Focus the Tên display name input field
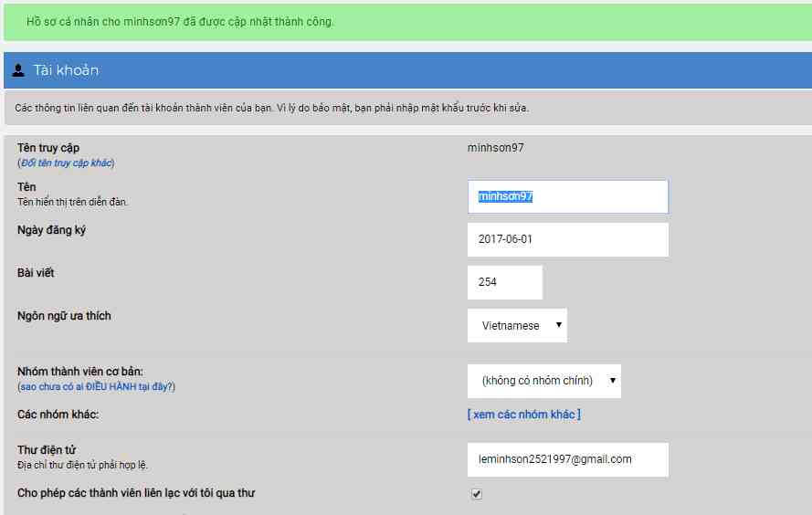The width and height of the screenshot is (812, 515). (x=567, y=196)
